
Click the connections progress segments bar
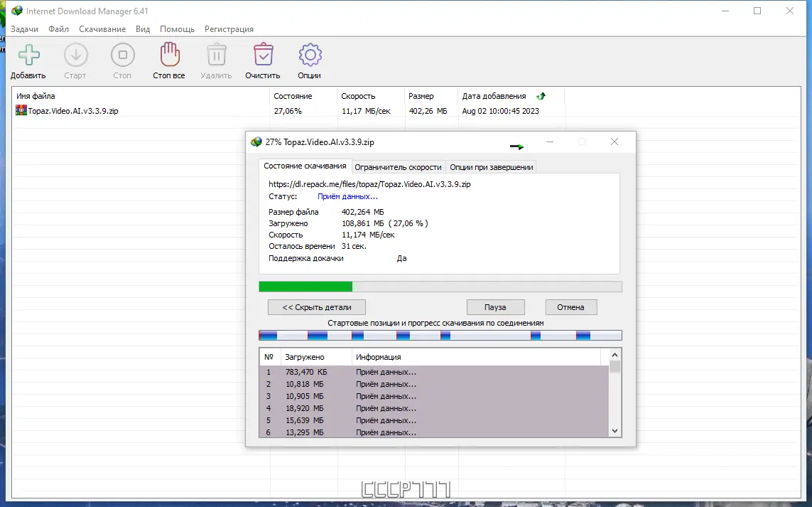click(x=440, y=336)
